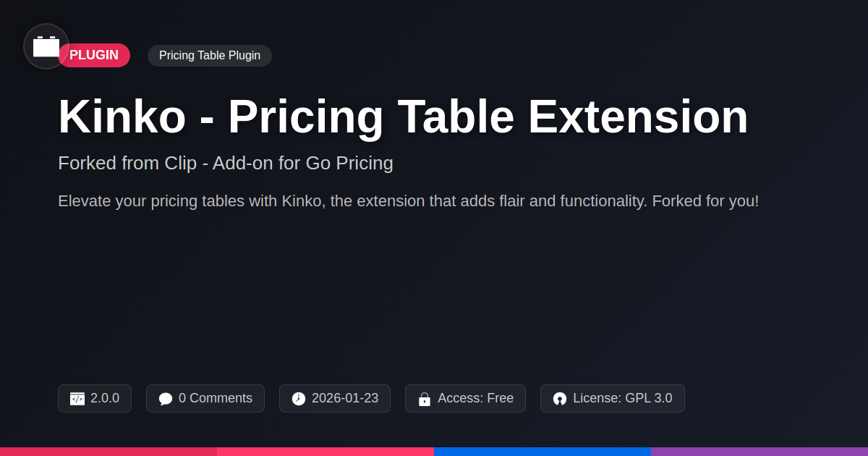The height and width of the screenshot is (456, 868).
Task: Click the License: GPL 3.0 badge
Action: point(613,398)
